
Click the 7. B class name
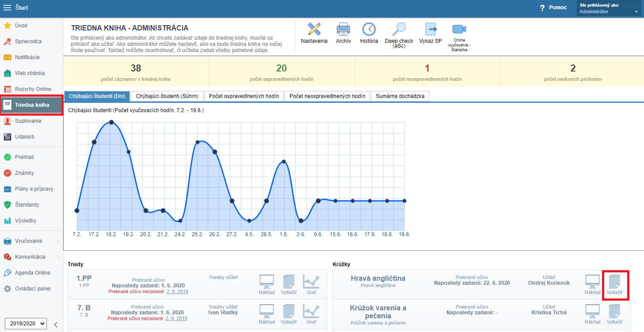tap(84, 307)
